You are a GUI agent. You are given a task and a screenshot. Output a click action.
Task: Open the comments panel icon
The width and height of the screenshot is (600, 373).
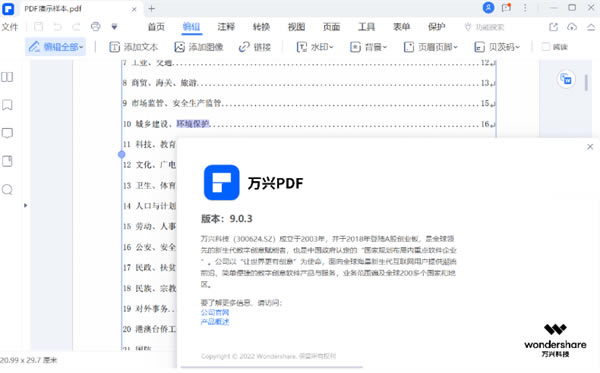click(7, 133)
